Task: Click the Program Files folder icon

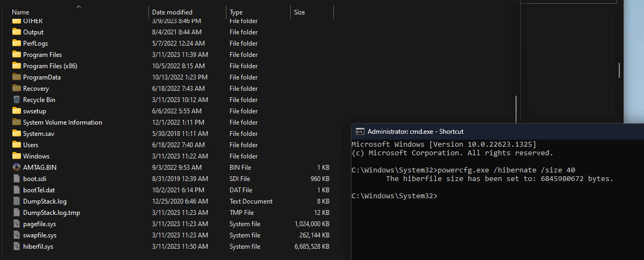Action: click(17, 54)
